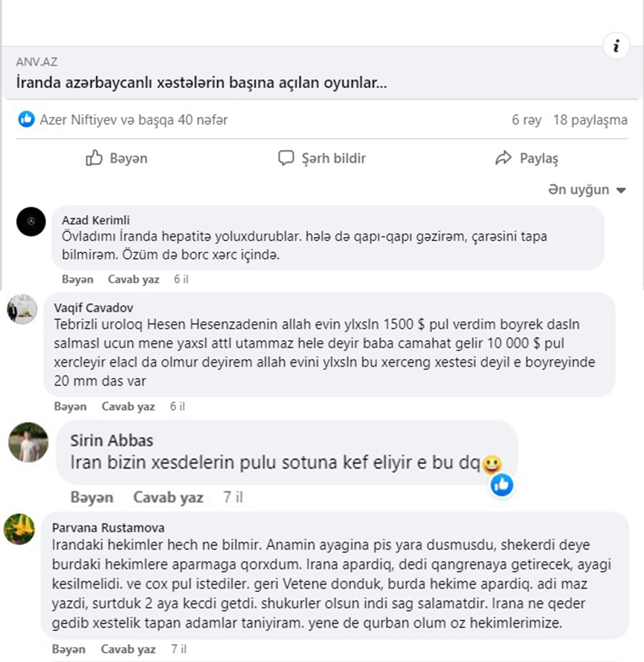The width and height of the screenshot is (644, 662).
Task: Click the Paylaş share arrow icon
Action: pyautogui.click(x=503, y=158)
